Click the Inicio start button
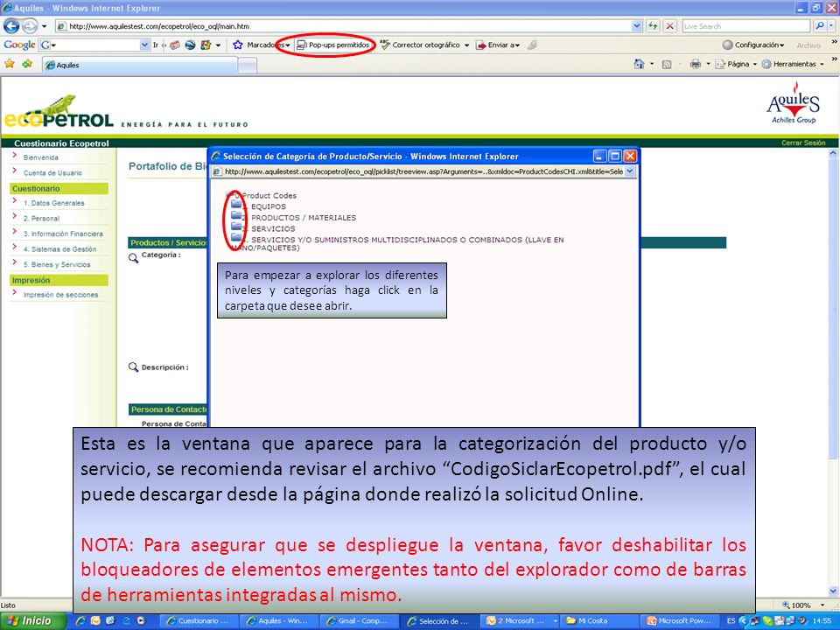840x630 pixels. (32, 621)
